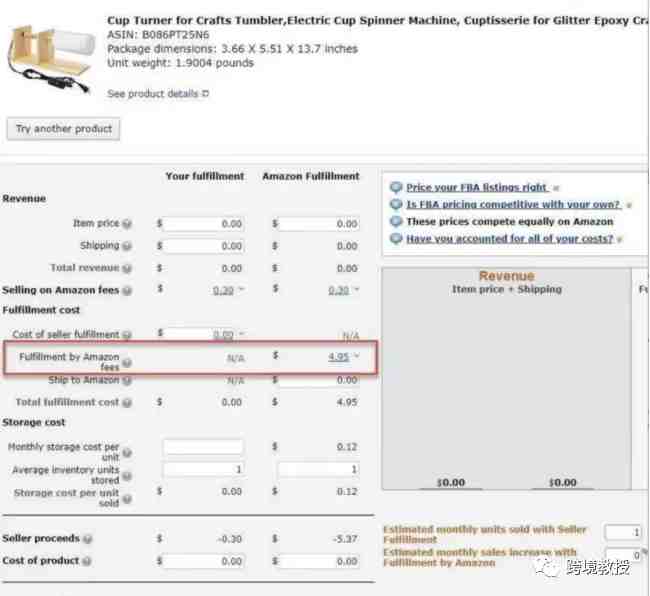The image size is (650, 596).
Task: Click the Ship to Amazon help icon
Action: pos(127,380)
